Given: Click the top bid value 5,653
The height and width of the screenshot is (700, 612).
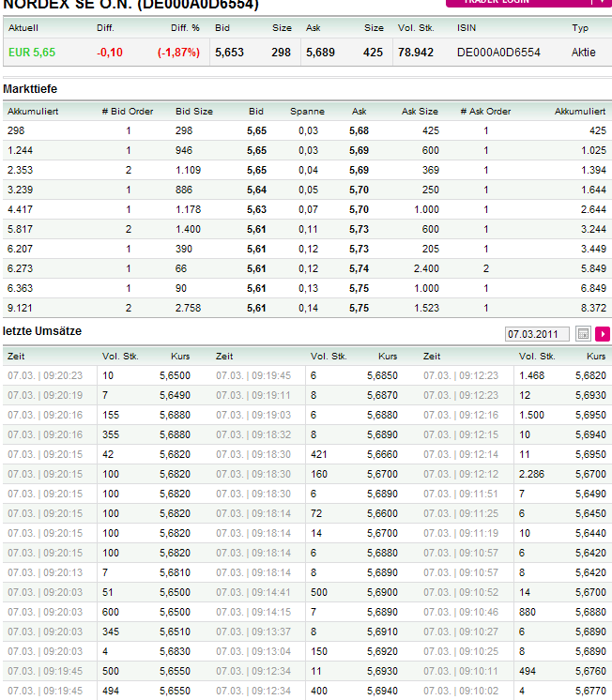Looking at the screenshot, I should click(x=229, y=53).
